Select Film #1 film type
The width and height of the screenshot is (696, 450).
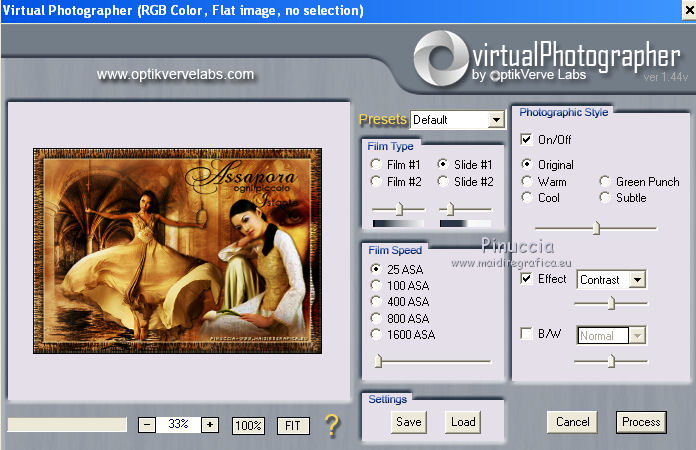click(376, 164)
